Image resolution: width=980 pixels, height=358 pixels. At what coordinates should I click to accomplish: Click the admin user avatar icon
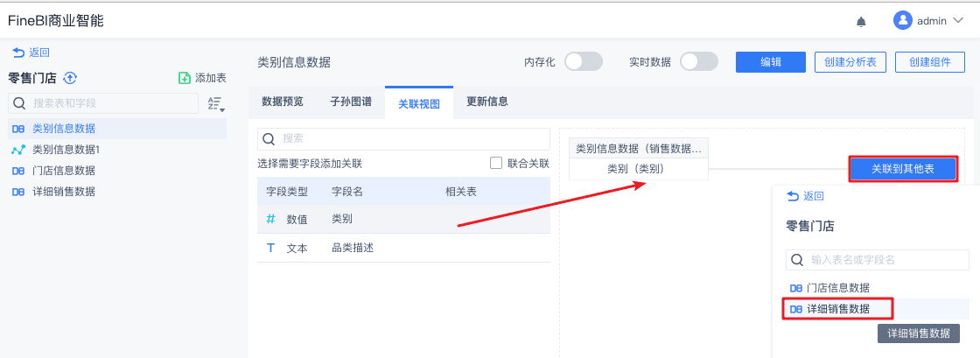point(903,20)
